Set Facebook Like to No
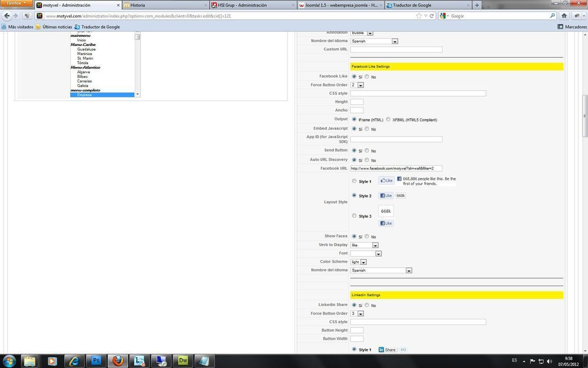Viewport: 588px width, 368px height. click(367, 76)
